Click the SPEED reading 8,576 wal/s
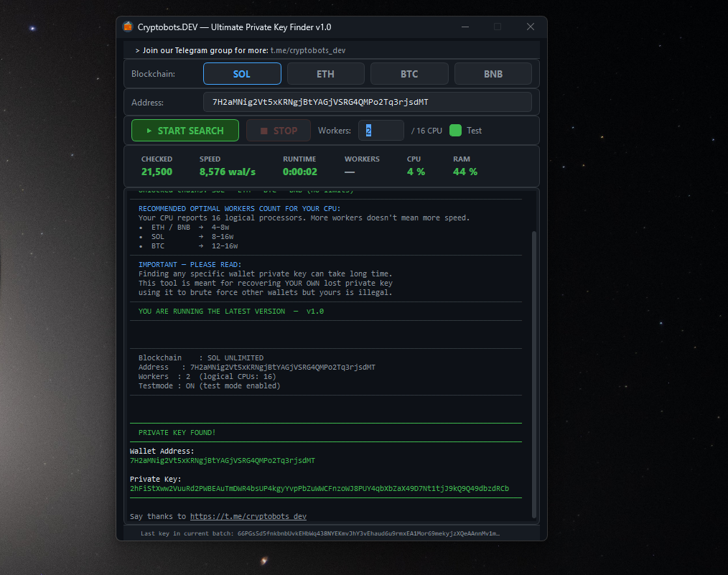Viewport: 728px width, 575px height. click(227, 172)
